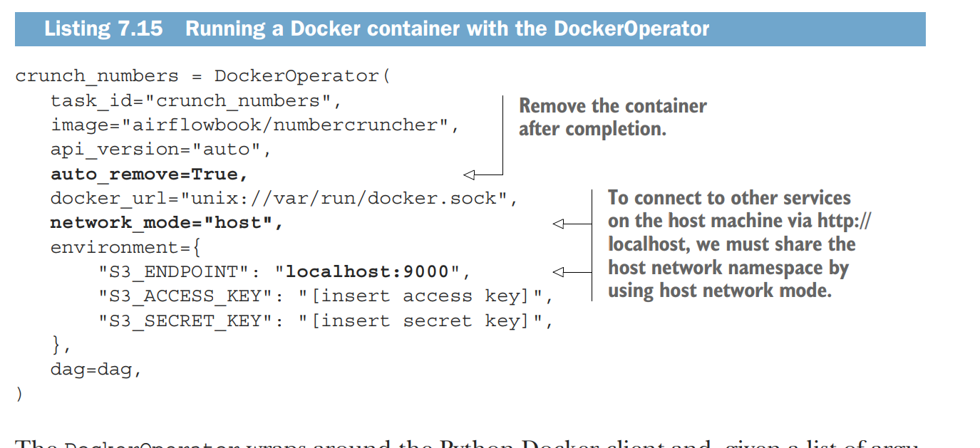Screen dimensions: 980x448
Task: Click the api_version="auto" line
Action: click(159, 150)
